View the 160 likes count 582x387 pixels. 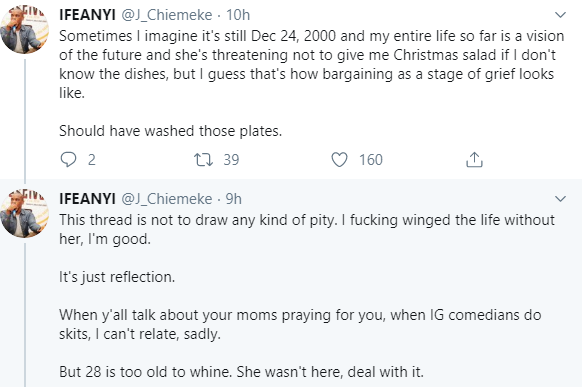371,160
